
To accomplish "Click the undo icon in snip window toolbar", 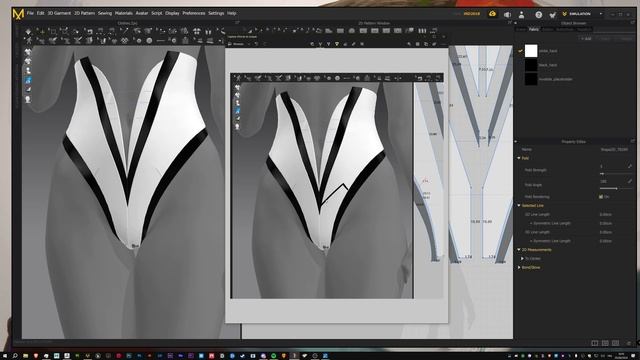I will click(256, 44).
